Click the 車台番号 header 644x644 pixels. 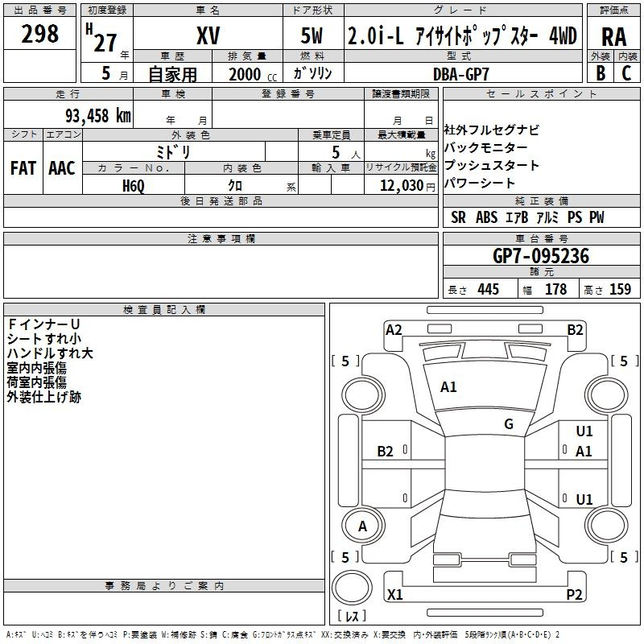pos(541,238)
